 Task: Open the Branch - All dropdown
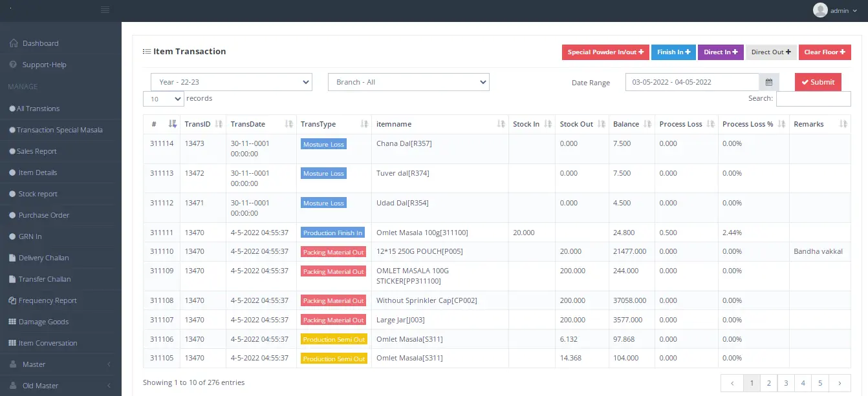409,82
